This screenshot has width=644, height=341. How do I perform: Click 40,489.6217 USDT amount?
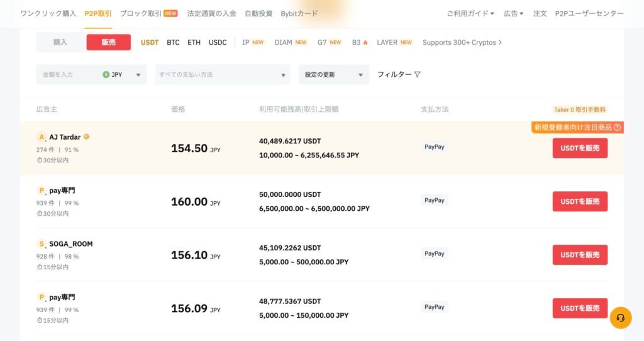(x=290, y=141)
